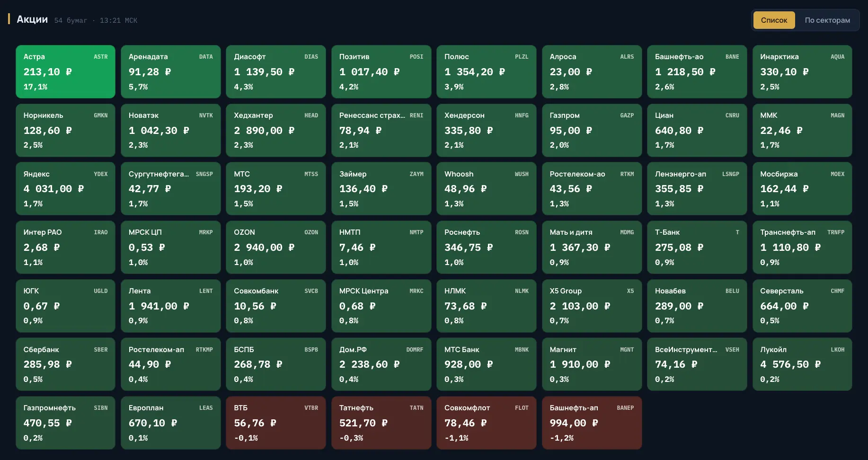This screenshot has width=868, height=460.
Task: Open the Сбербанк SBER stock card
Action: pyautogui.click(x=66, y=364)
